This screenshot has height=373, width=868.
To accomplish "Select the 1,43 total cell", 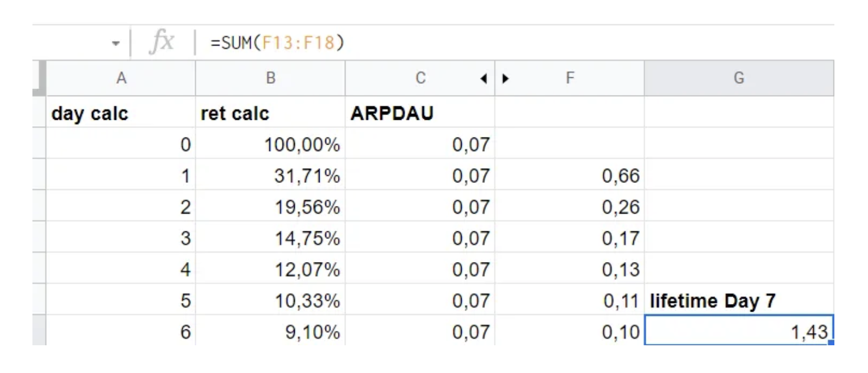I will click(739, 331).
